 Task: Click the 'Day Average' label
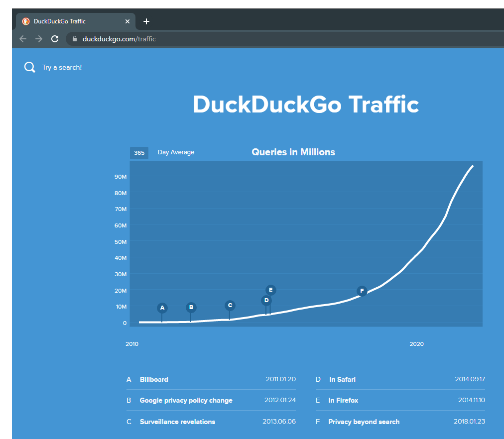pos(176,152)
